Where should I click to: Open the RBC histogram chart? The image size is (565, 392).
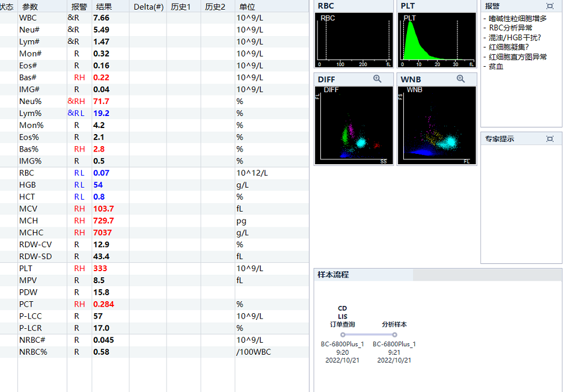pyautogui.click(x=354, y=40)
